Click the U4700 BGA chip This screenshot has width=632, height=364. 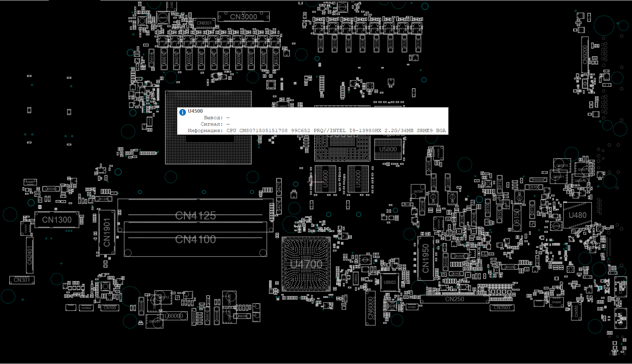click(306, 264)
